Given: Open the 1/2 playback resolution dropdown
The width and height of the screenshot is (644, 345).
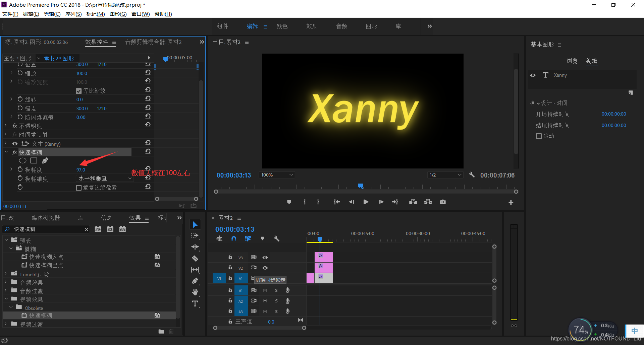Looking at the screenshot, I should coord(445,175).
